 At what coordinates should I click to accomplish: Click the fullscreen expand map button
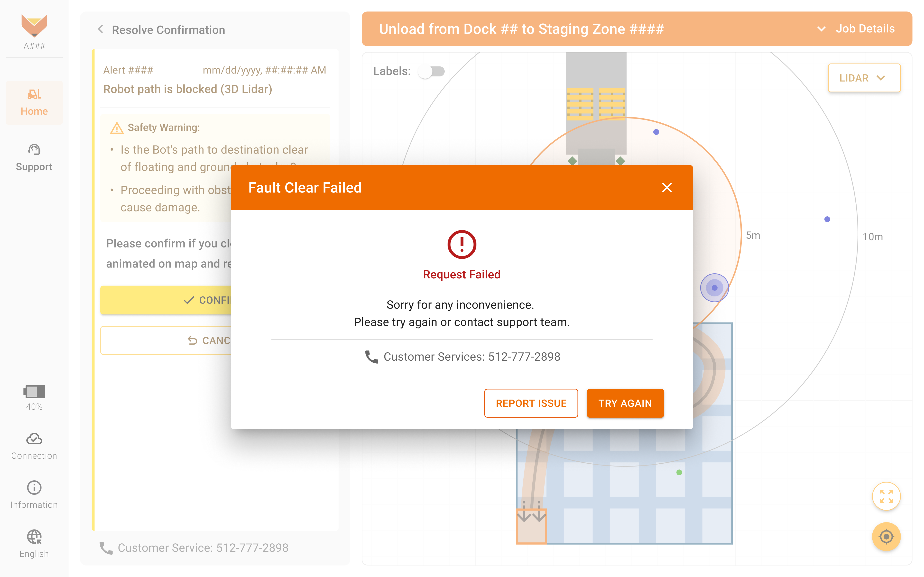tap(886, 497)
